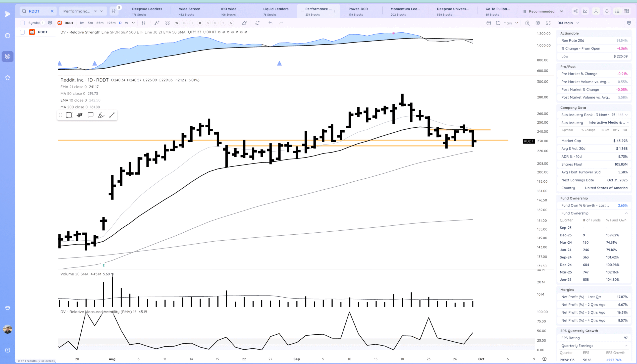Switch to the Liquid Leaders tab

[275, 11]
